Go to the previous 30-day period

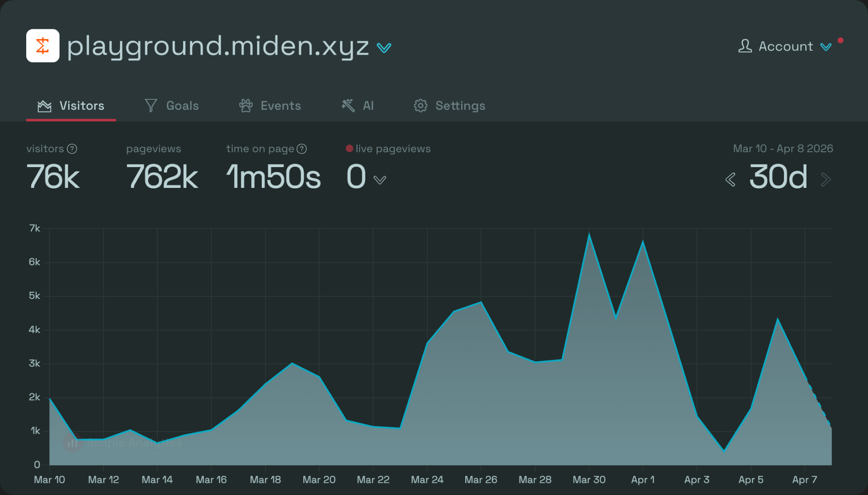tap(731, 179)
